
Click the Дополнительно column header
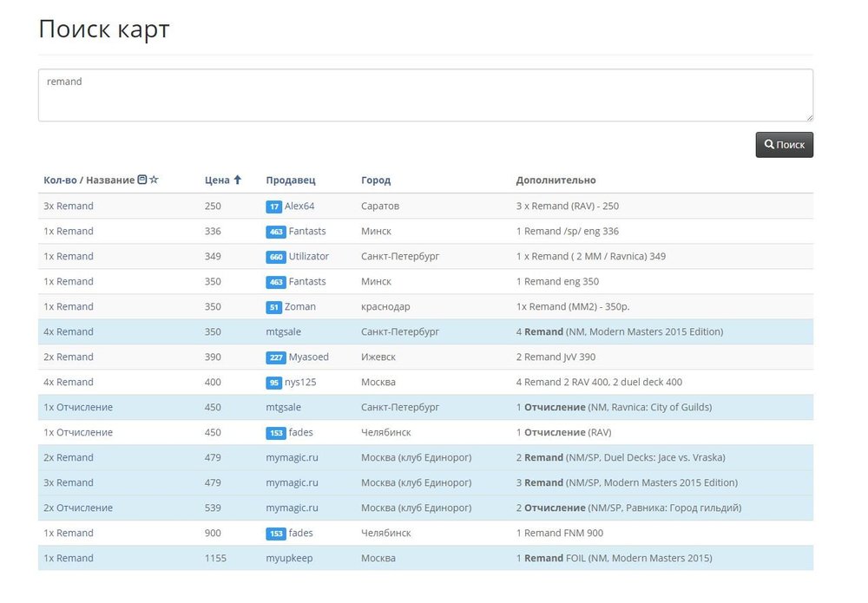click(556, 180)
